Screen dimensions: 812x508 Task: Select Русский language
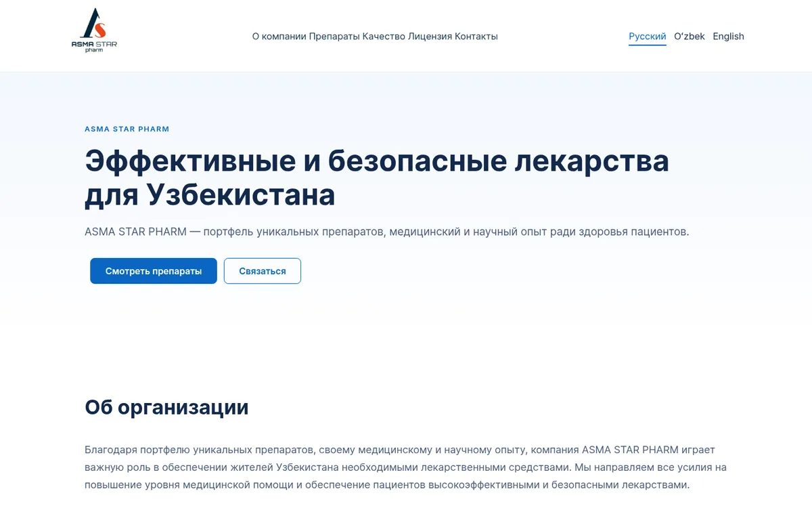pos(648,37)
